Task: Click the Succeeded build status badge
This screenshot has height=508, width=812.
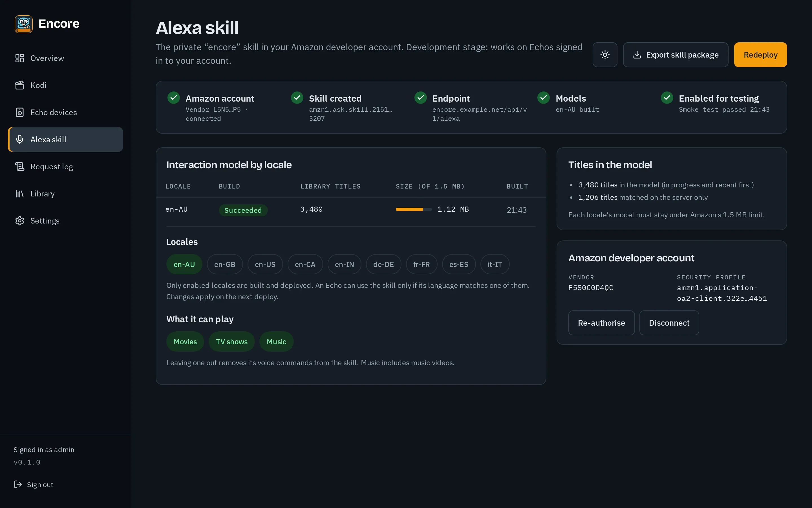Action: (243, 210)
